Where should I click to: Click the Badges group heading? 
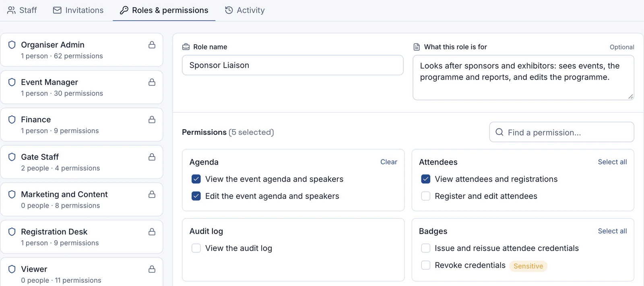click(x=433, y=231)
